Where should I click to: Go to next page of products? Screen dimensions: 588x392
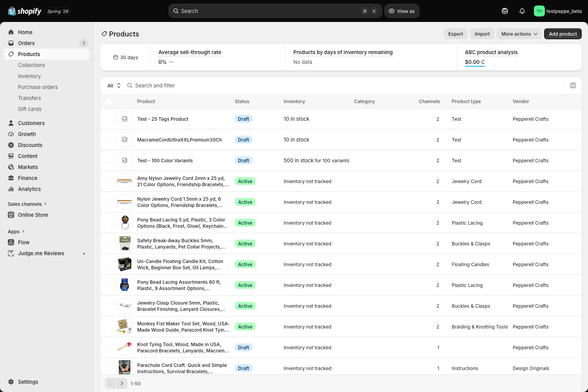click(x=122, y=383)
